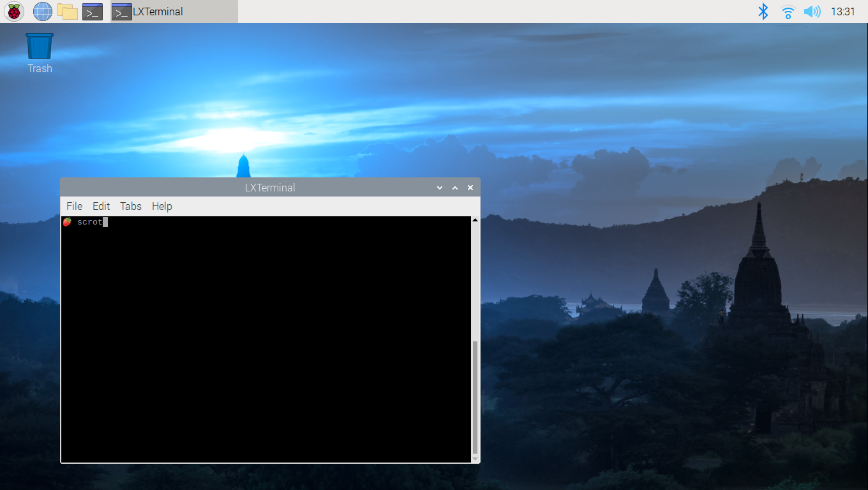Open the Raspberry Pi application menu
This screenshot has width=868, height=490.
coord(13,11)
